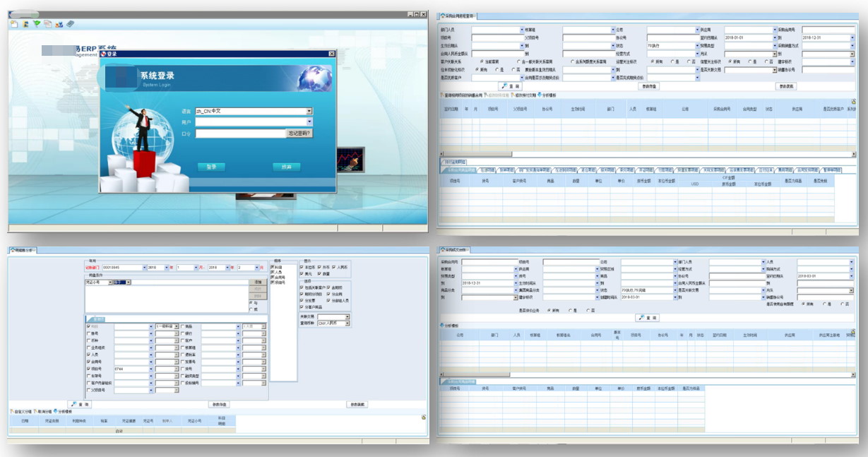The width and height of the screenshot is (868, 457).
Task: Expand the 用户 dropdown in login dialog
Action: [x=309, y=122]
